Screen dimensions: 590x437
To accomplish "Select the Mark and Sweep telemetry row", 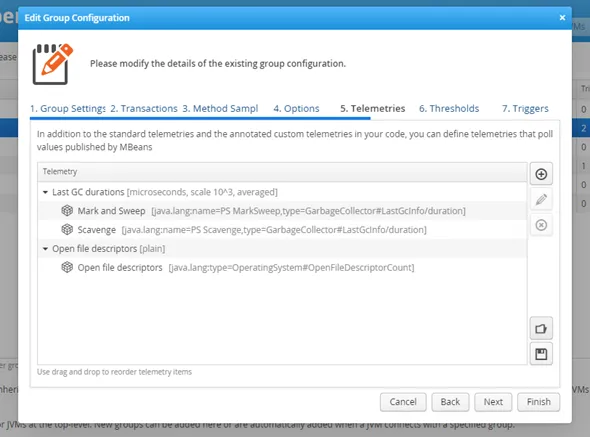I will tap(282, 211).
